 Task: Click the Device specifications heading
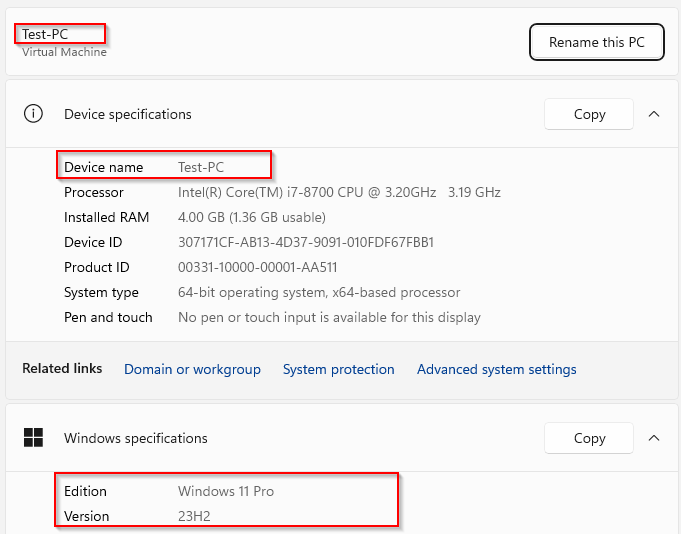pos(128,114)
